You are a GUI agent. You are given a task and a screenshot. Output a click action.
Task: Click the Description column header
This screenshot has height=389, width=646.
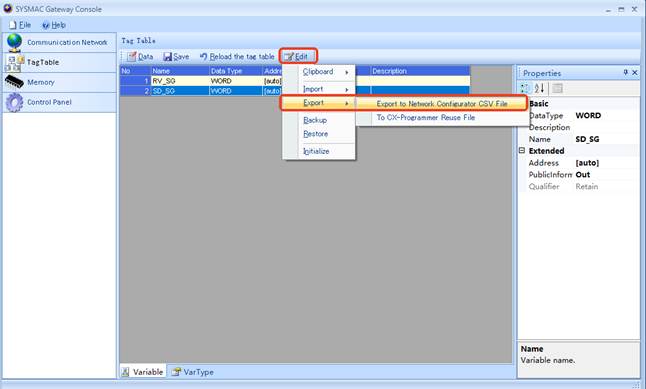click(x=420, y=71)
